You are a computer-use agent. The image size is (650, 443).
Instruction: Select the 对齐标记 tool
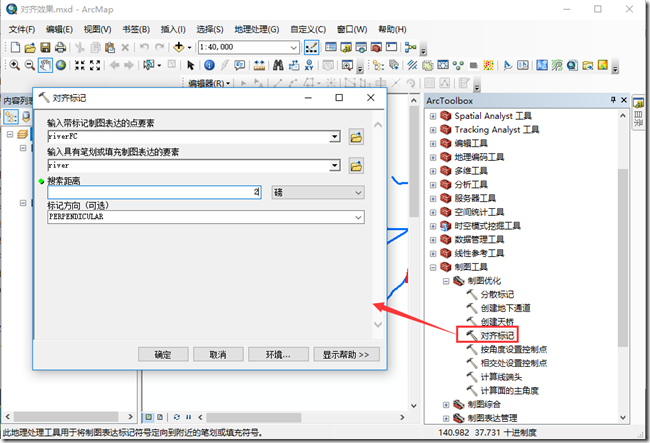click(x=497, y=336)
